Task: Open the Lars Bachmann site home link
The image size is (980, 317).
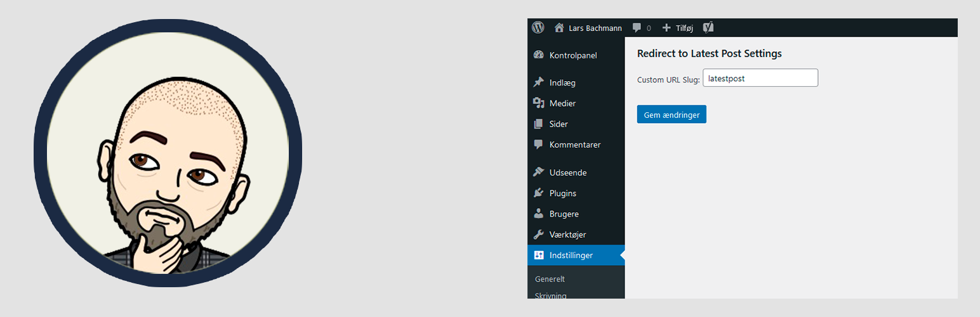Action: 588,28
